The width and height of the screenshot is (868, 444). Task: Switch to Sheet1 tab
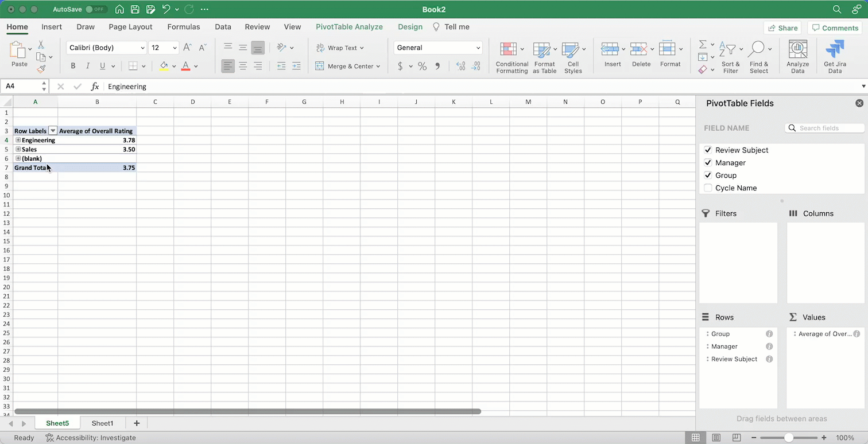coord(103,423)
